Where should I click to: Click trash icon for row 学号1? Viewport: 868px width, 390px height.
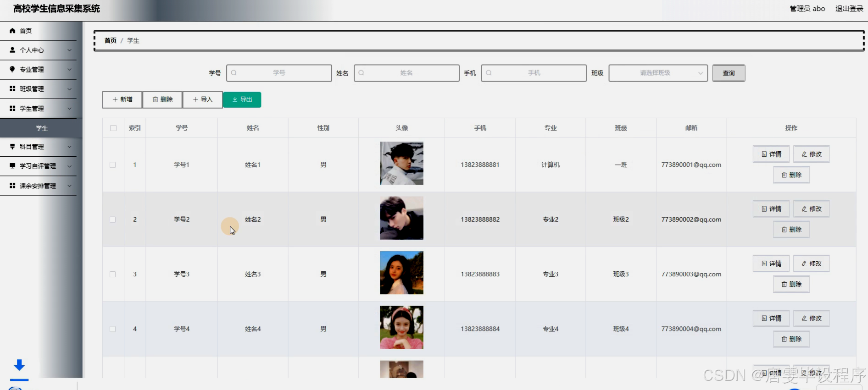[784, 175]
